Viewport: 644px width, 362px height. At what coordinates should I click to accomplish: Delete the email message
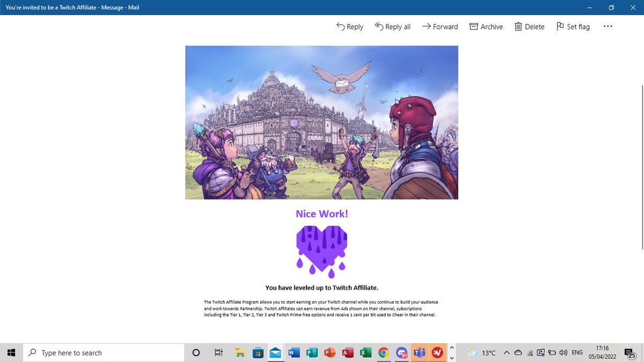529,26
